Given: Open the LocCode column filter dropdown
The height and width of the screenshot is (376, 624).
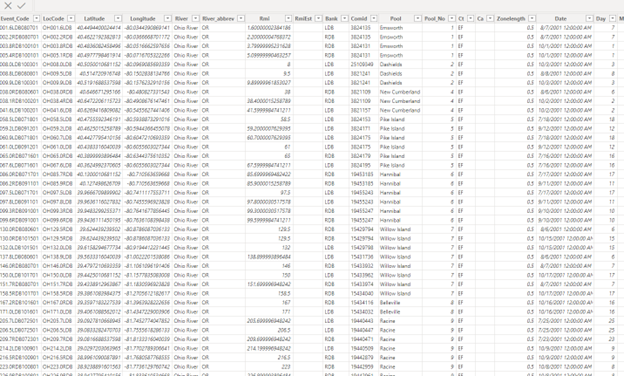Looking at the screenshot, I should point(71,18).
